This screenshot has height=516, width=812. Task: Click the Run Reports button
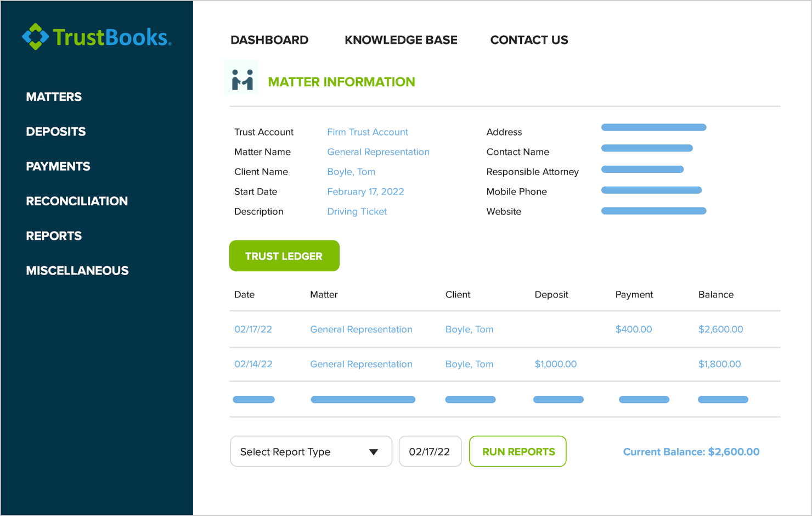click(517, 451)
